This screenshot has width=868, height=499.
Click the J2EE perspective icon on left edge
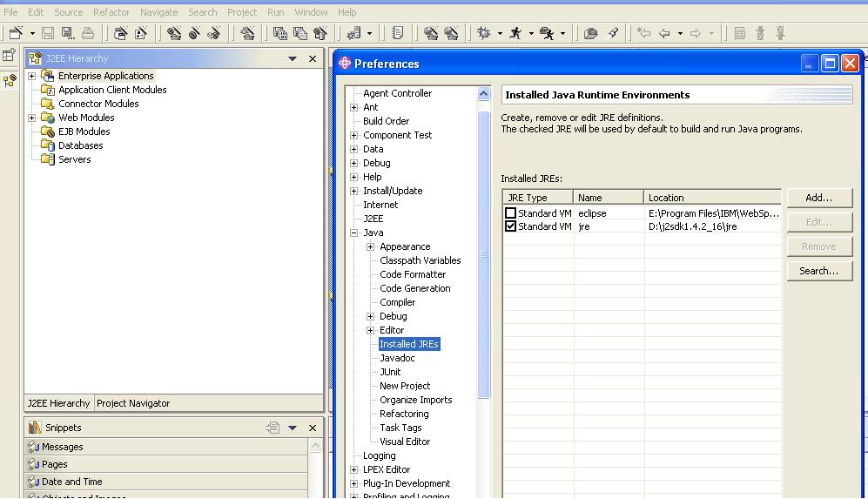pos(10,81)
